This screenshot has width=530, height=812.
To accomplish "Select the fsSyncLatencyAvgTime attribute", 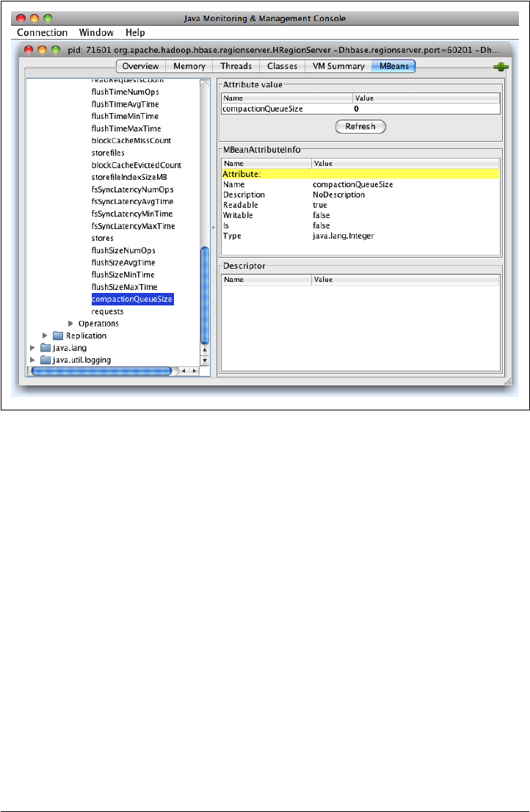I will coord(132,201).
